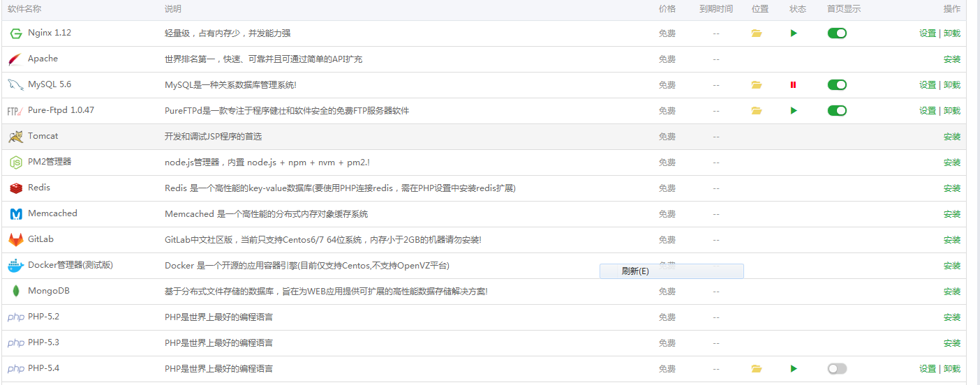Click the Nginx 1.12 logo icon
The height and width of the screenshot is (385, 980).
tap(15, 33)
